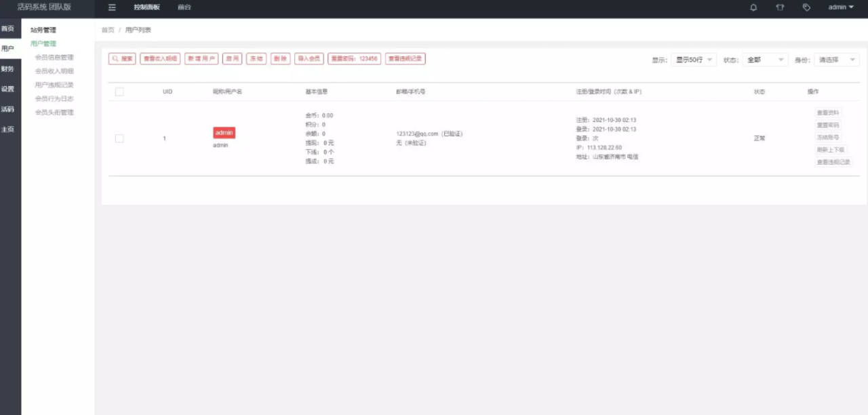Click the email 123123@qq.com text
Screen dimensions: 868x415
click(x=418, y=134)
